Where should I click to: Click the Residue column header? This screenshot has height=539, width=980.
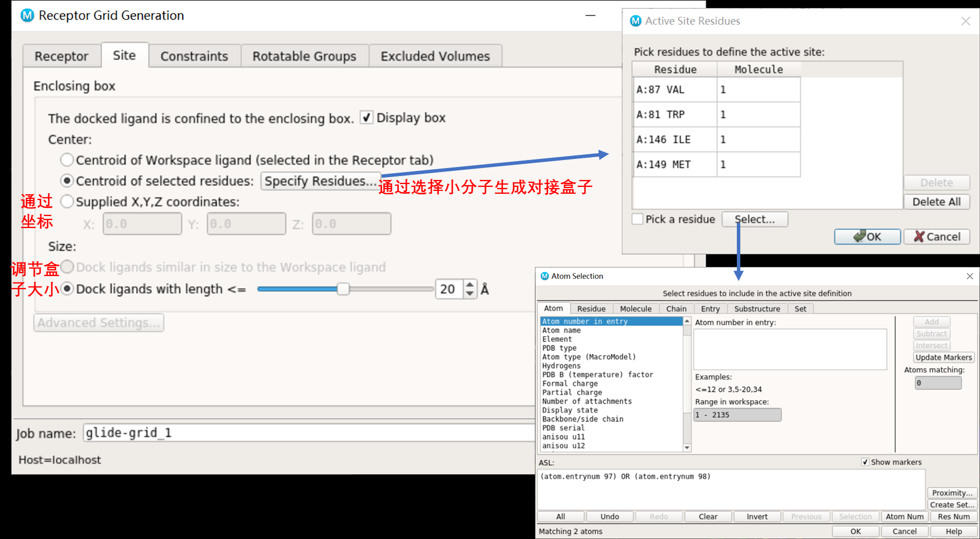coord(675,69)
